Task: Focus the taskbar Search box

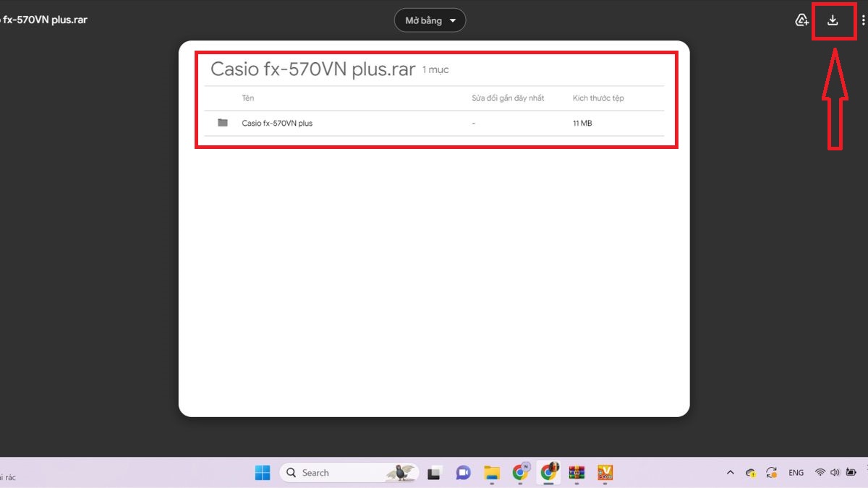Action: (x=349, y=473)
